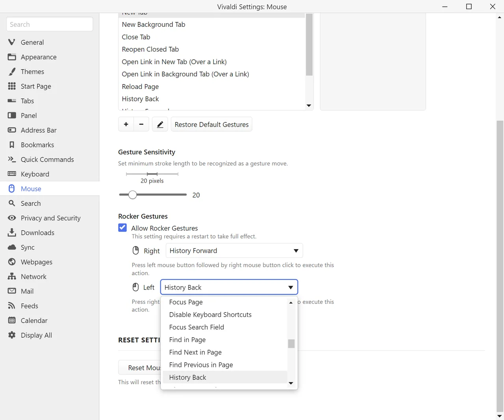Open Address Bar settings icon
The height and width of the screenshot is (420, 504).
12,130
